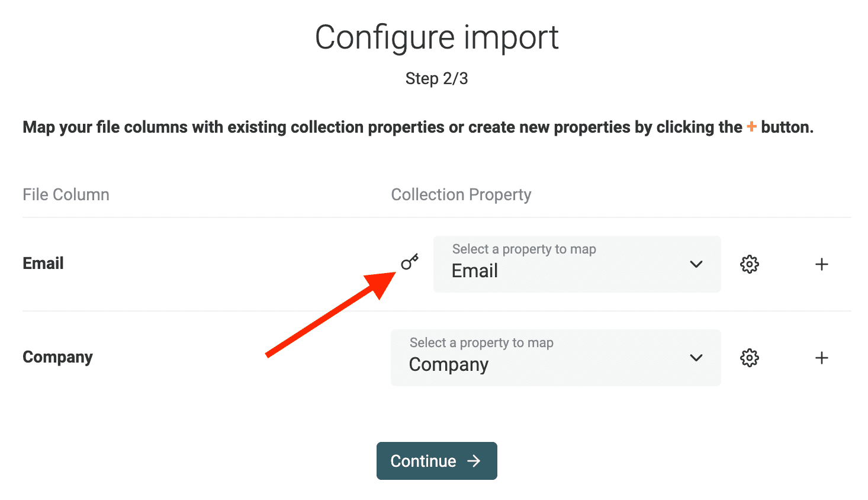Add new property via plus in Company row
The height and width of the screenshot is (500, 868).
(x=822, y=358)
